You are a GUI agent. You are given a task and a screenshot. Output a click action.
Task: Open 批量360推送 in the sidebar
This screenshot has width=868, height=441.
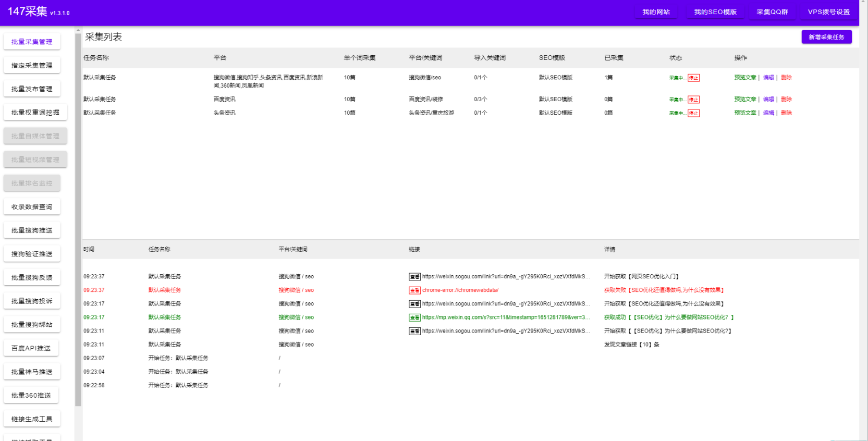click(x=31, y=395)
